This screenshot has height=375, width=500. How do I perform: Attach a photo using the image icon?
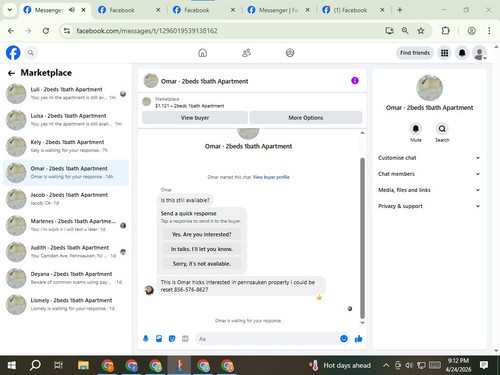tap(159, 339)
